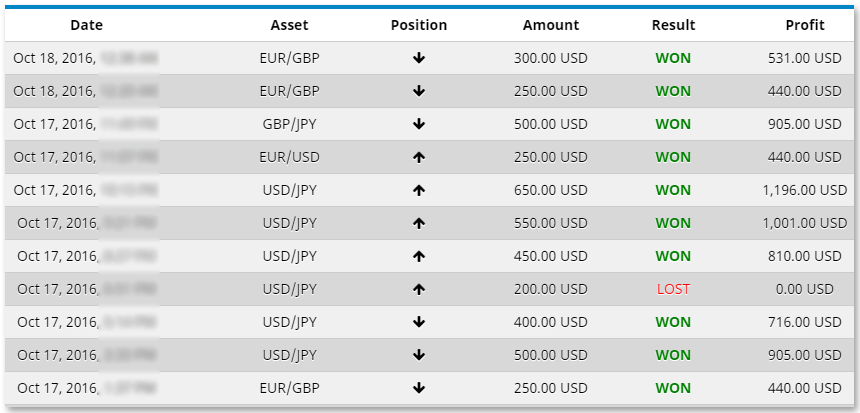Sort by the Profit column header
The width and height of the screenshot is (860, 413).
coord(806,25)
